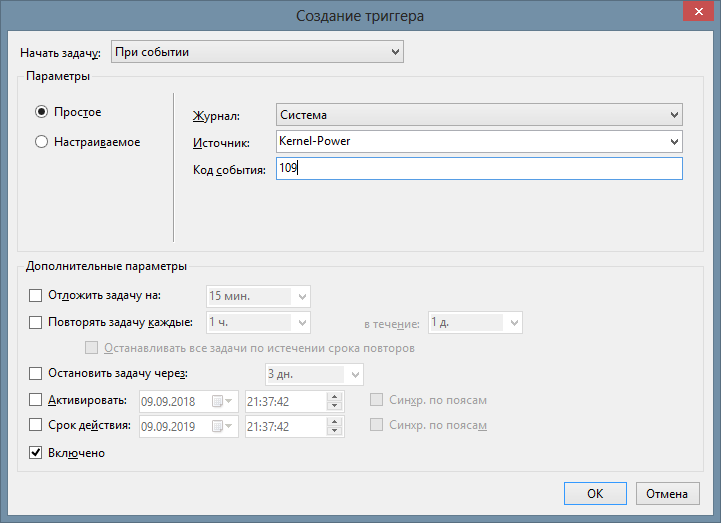Uncheck the Включено checkbox

click(x=37, y=453)
